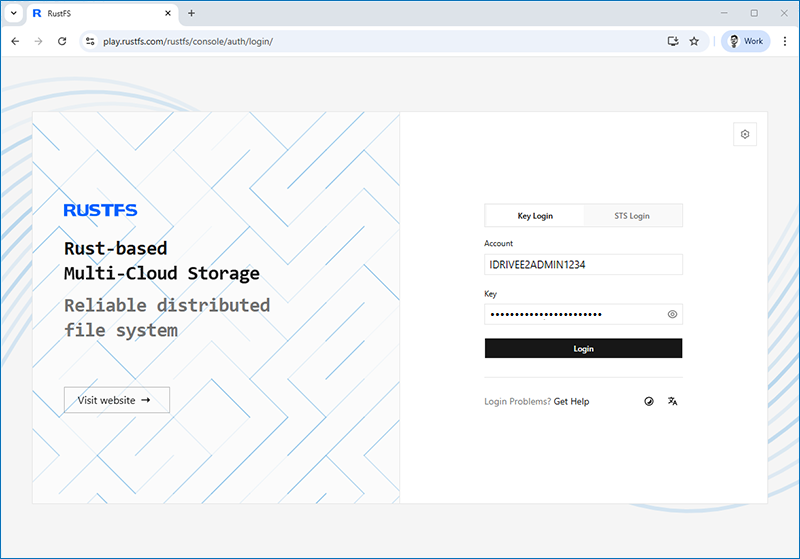Image resolution: width=800 pixels, height=559 pixels.
Task: Open a new browser tab
Action: [191, 13]
